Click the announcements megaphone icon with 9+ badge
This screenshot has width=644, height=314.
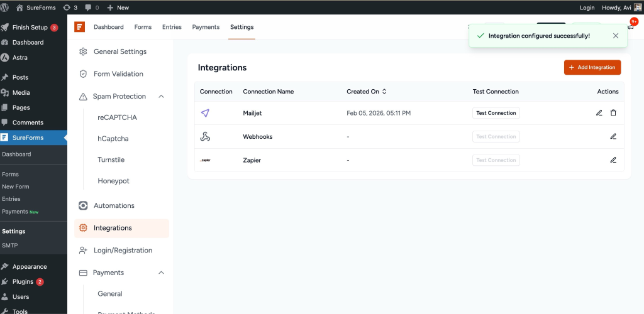pyautogui.click(x=631, y=26)
